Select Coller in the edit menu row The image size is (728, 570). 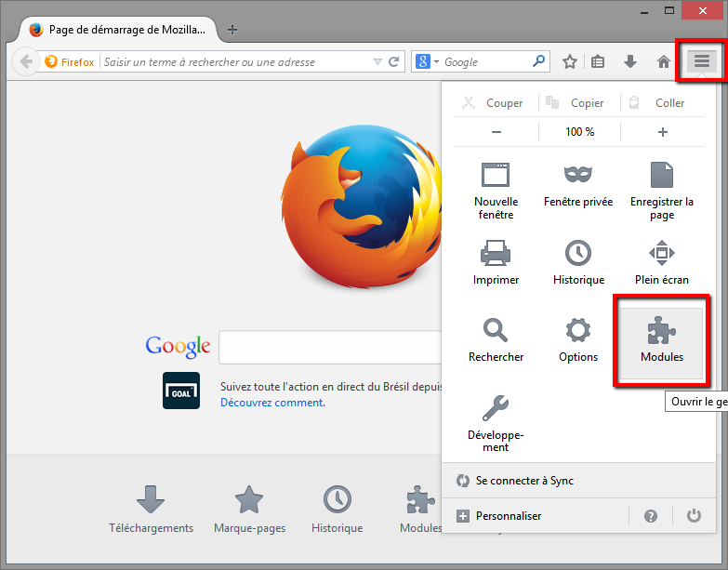[x=658, y=102]
